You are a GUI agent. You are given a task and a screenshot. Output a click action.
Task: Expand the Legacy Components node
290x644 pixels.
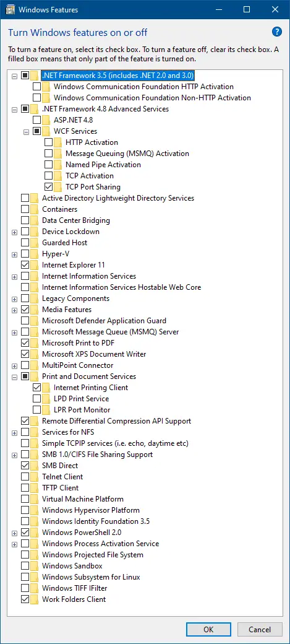pos(15,299)
